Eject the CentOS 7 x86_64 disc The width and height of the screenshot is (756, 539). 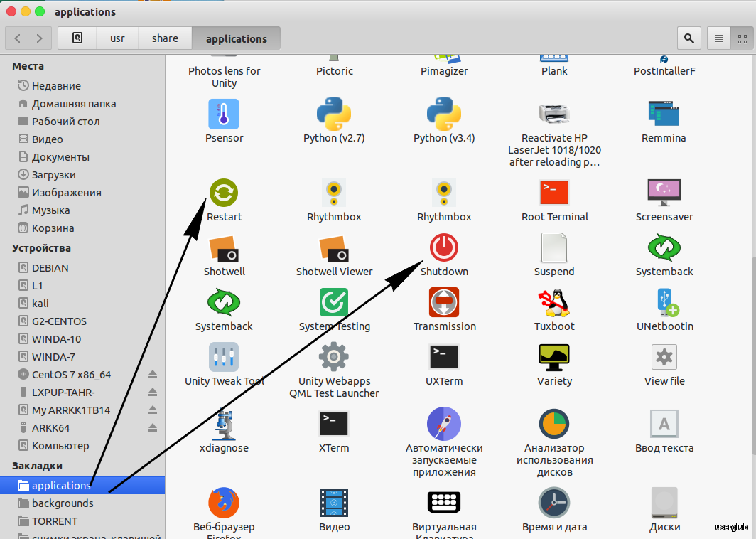[x=152, y=375]
